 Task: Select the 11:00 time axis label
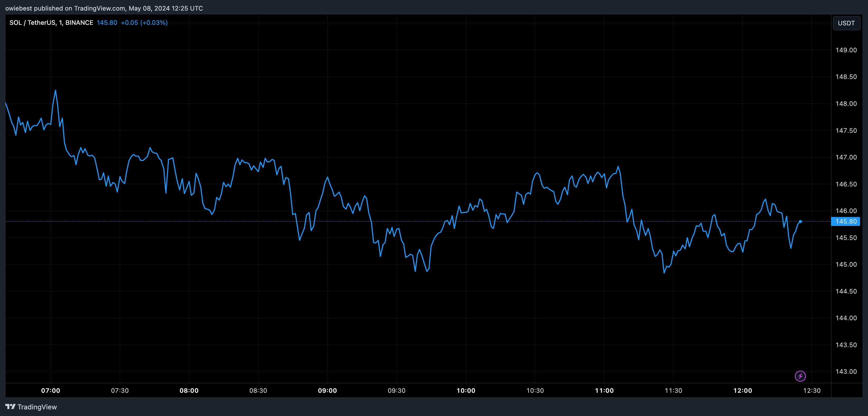(x=604, y=390)
